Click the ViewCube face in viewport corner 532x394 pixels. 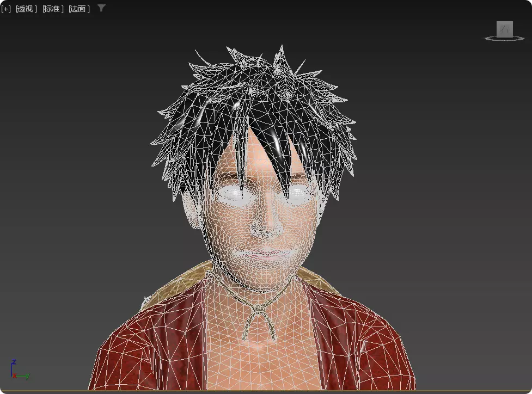505,29
